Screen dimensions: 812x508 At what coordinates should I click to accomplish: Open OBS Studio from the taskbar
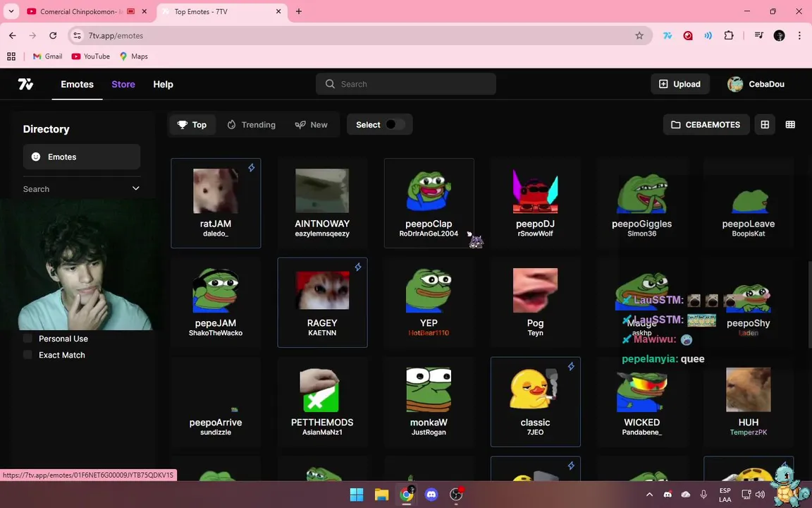tap(456, 495)
